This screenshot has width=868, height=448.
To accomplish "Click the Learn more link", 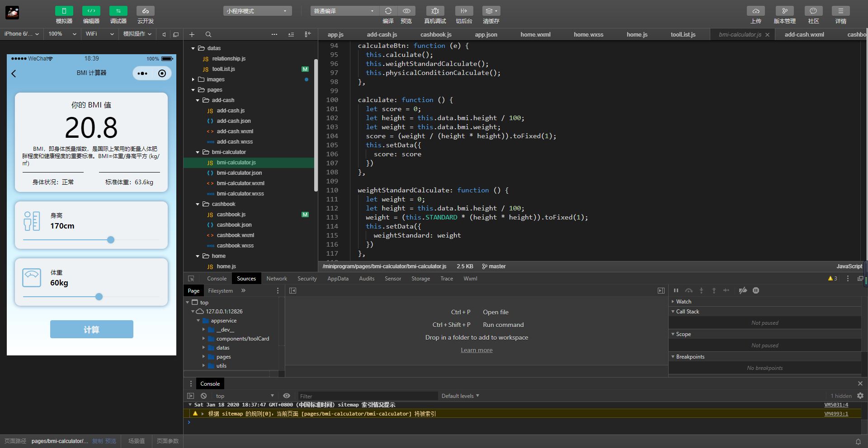I will pyautogui.click(x=476, y=350).
